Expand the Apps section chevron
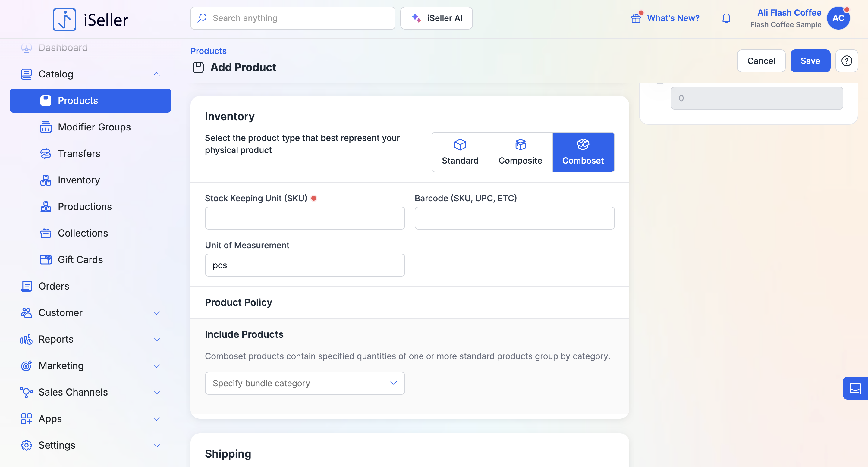Viewport: 868px width, 467px height. tap(157, 419)
